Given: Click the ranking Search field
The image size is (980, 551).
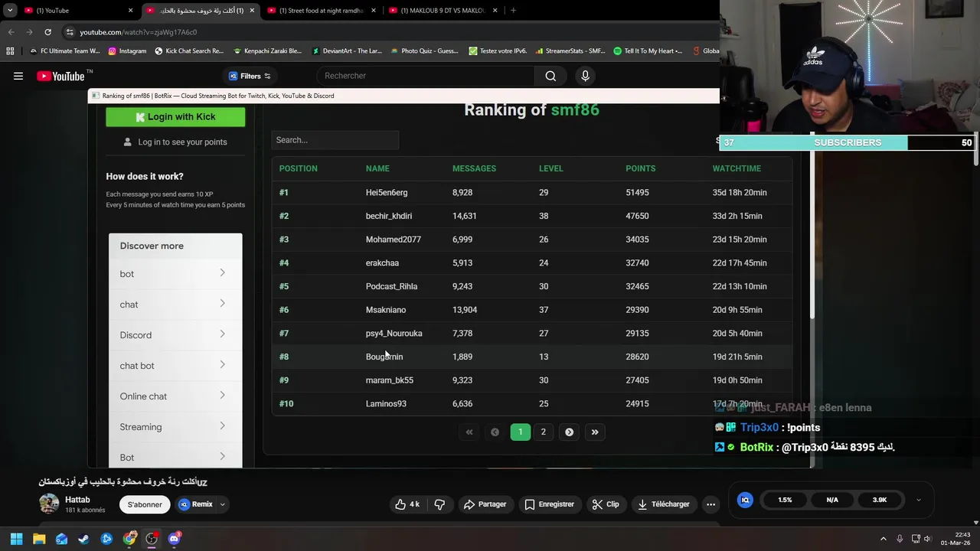Looking at the screenshot, I should pyautogui.click(x=335, y=140).
